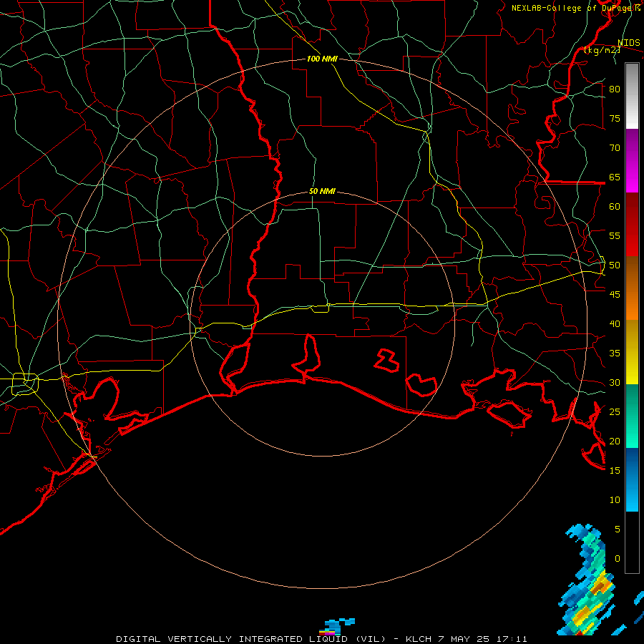Click the "40" scale value
The height and width of the screenshot is (644, 644).
tap(615, 323)
